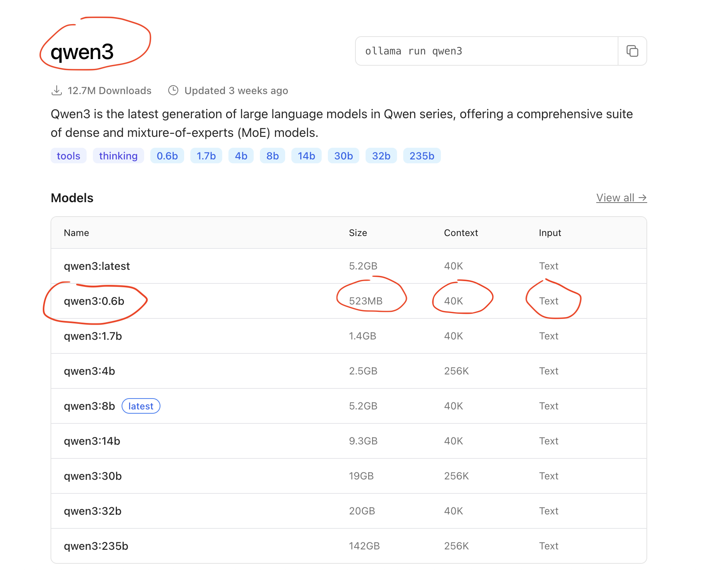Screen dimensions: 728x570
Task: Choose the 235b size tag
Action: 422,156
